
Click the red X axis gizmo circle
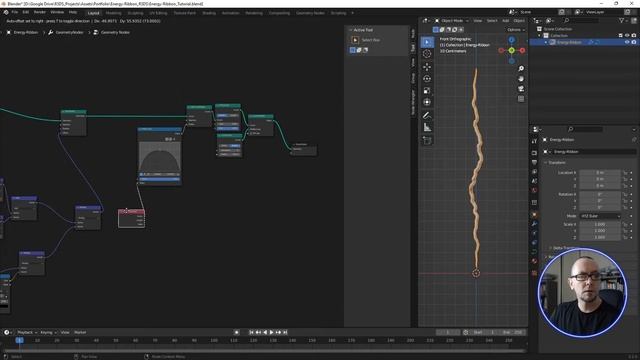coord(522,50)
